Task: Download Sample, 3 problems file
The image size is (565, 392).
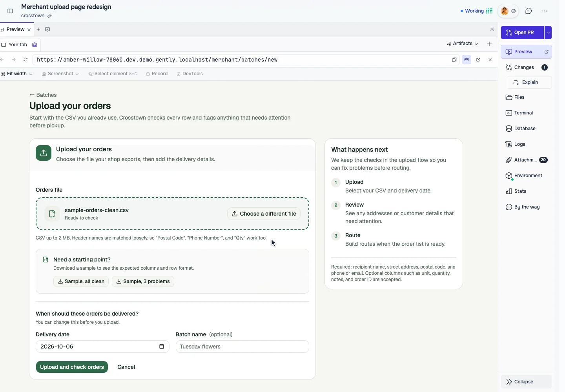Action: click(x=143, y=281)
